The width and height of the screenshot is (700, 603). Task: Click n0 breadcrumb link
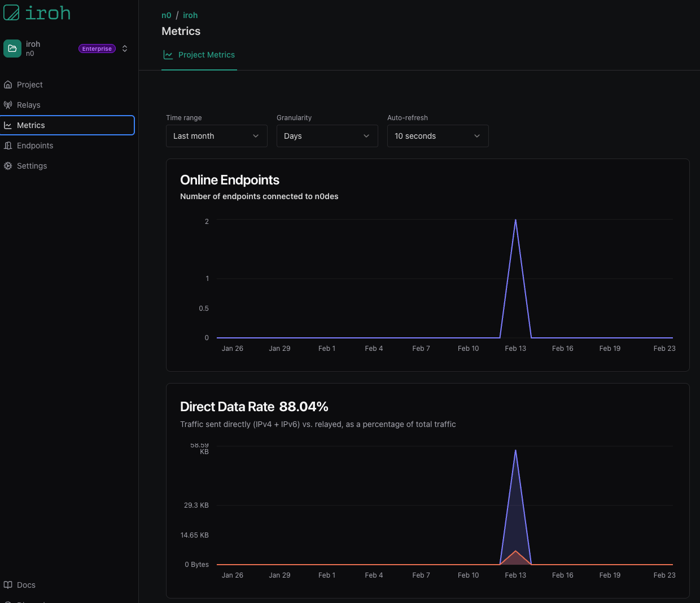pyautogui.click(x=166, y=15)
